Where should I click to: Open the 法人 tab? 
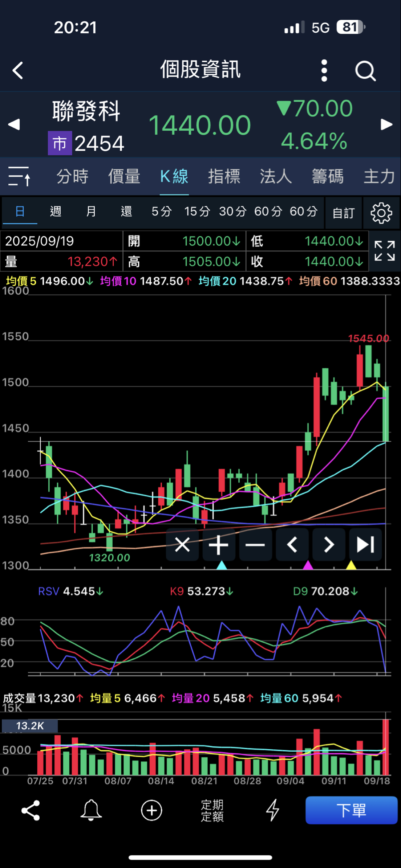tap(276, 176)
